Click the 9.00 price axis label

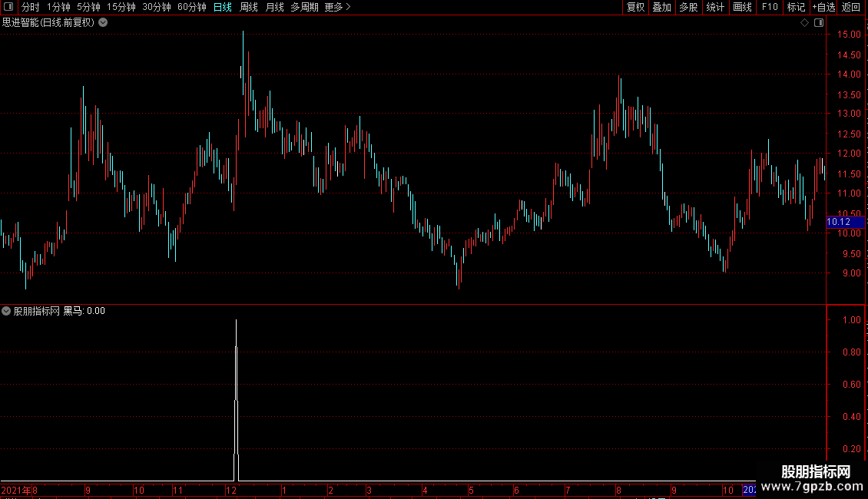point(851,273)
